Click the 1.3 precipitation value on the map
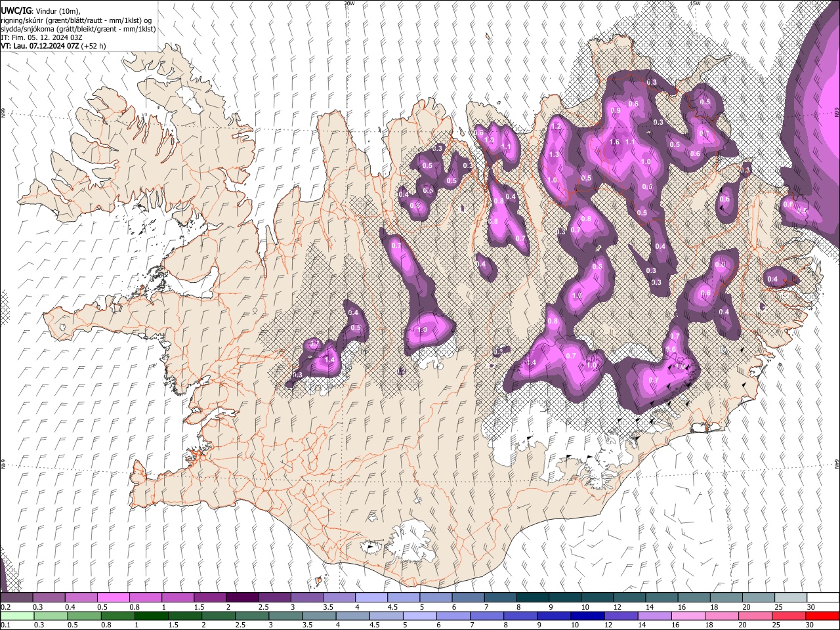Image resolution: width=840 pixels, height=630 pixels. pos(554,155)
